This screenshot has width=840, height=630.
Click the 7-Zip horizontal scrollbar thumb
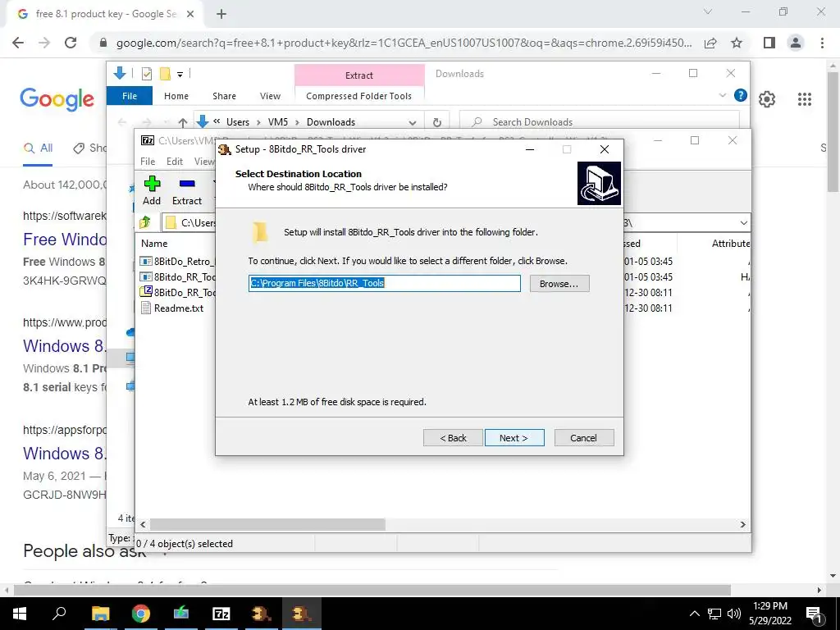pos(268,524)
